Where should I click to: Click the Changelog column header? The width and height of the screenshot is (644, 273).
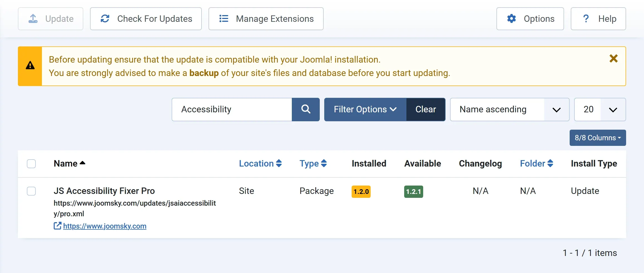pyautogui.click(x=480, y=163)
